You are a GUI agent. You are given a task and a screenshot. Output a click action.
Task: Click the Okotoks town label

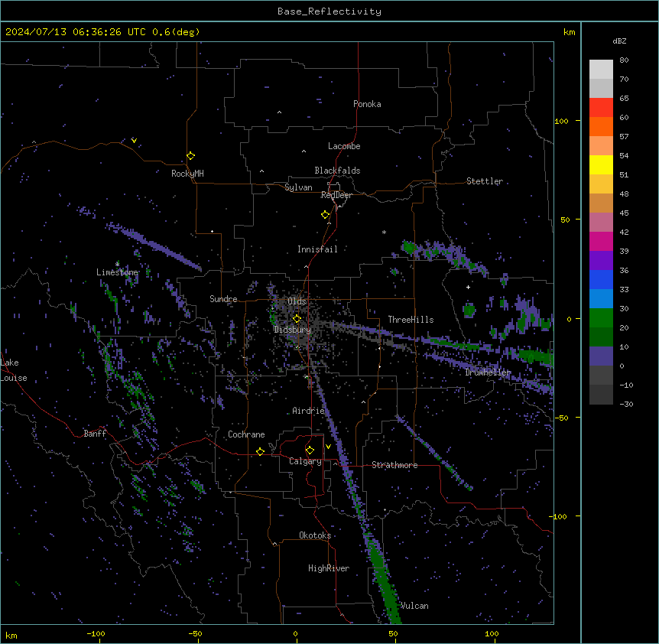point(315,535)
